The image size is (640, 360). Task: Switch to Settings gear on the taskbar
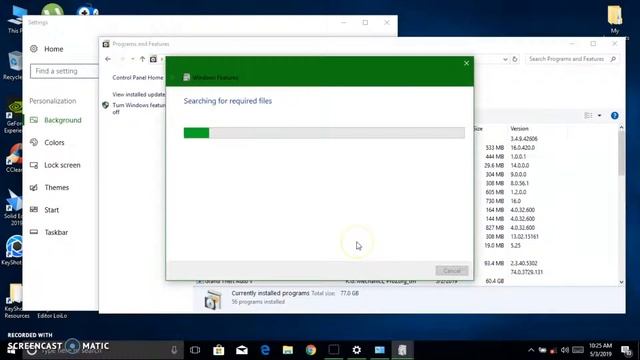356,350
